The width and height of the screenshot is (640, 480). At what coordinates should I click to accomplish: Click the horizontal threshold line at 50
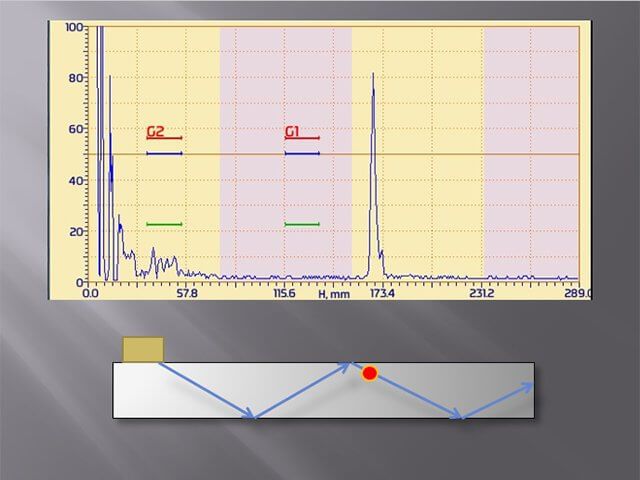tap(450, 154)
